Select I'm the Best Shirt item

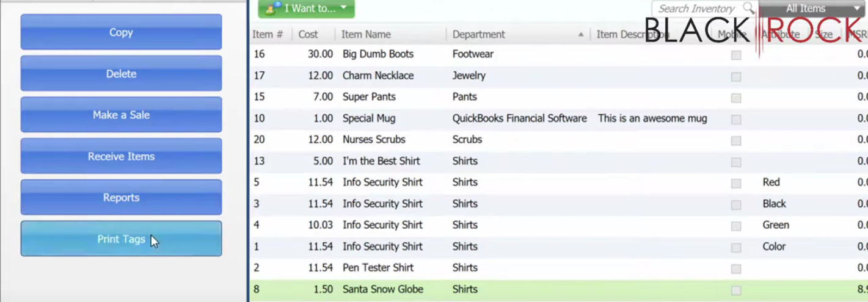(x=381, y=161)
